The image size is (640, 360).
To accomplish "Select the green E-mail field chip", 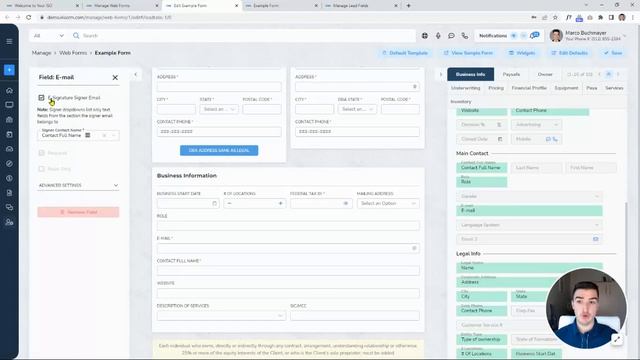I will coord(529,211).
